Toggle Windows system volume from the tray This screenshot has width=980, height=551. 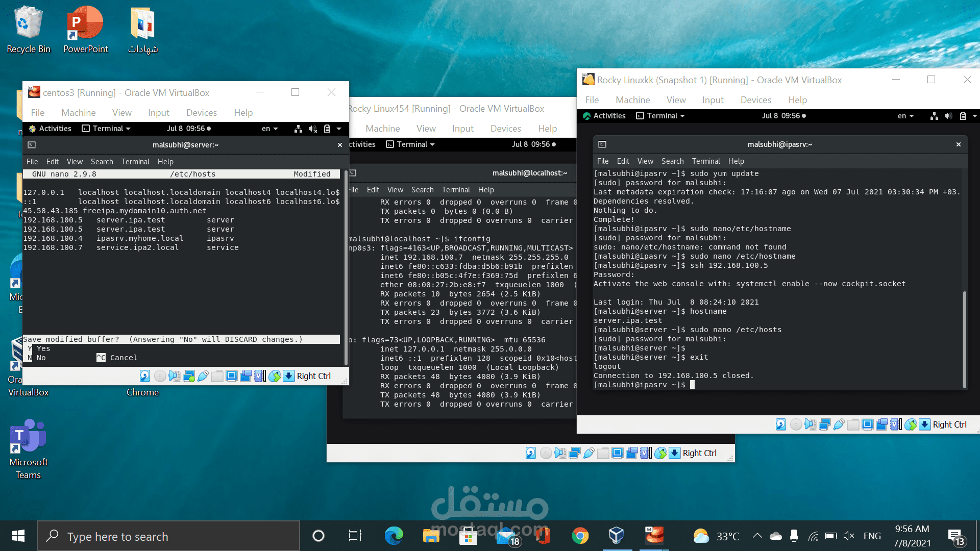tap(849, 536)
